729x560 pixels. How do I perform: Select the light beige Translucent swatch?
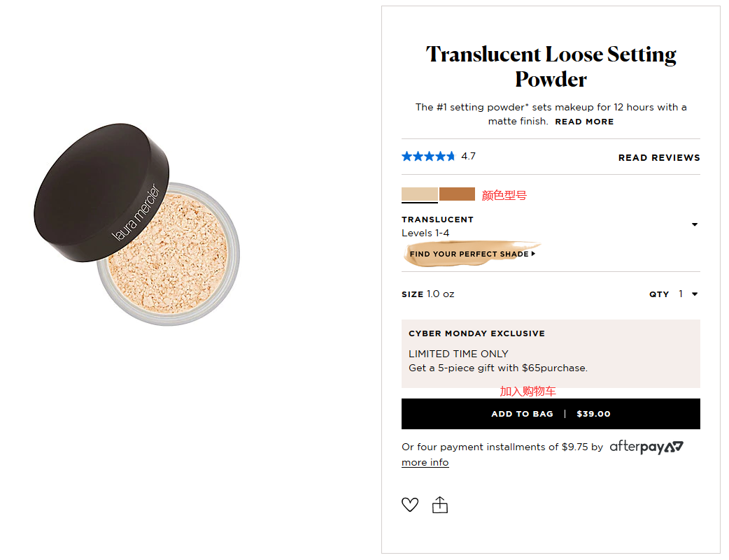(420, 194)
